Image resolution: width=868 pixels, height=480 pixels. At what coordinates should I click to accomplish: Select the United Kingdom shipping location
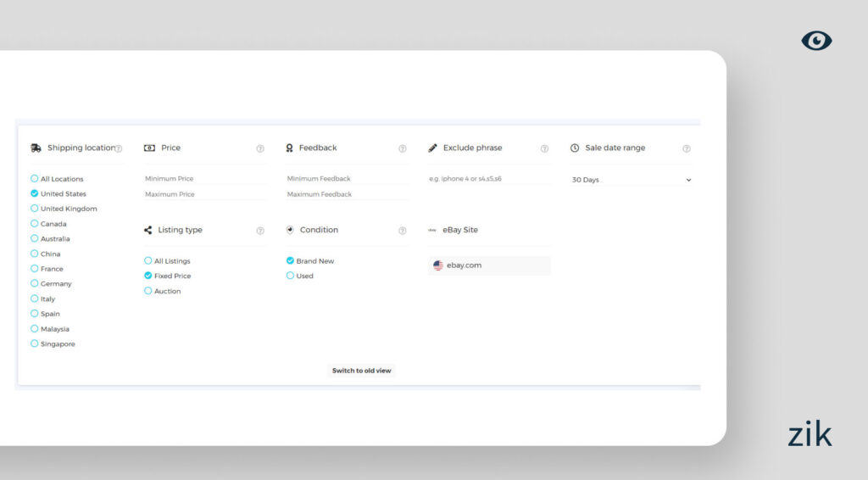click(x=35, y=209)
